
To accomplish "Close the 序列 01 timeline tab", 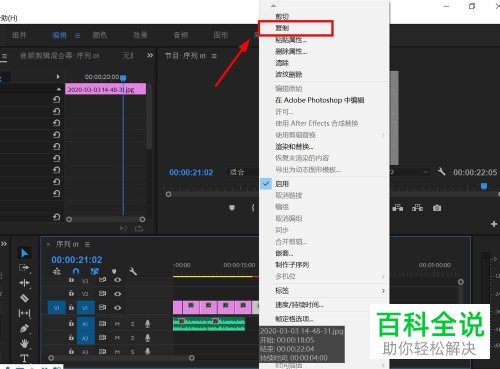I will [48, 245].
